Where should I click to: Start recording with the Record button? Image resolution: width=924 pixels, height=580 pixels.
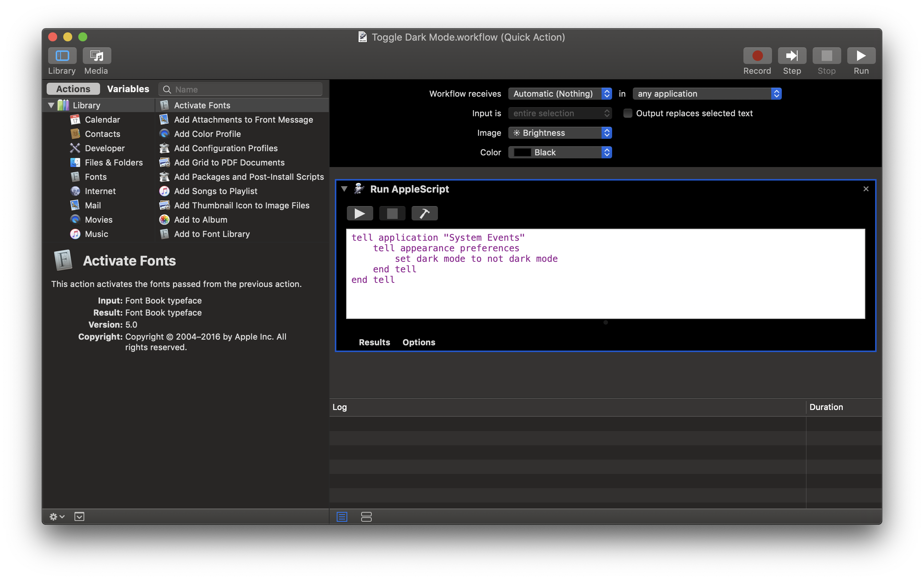tap(757, 56)
